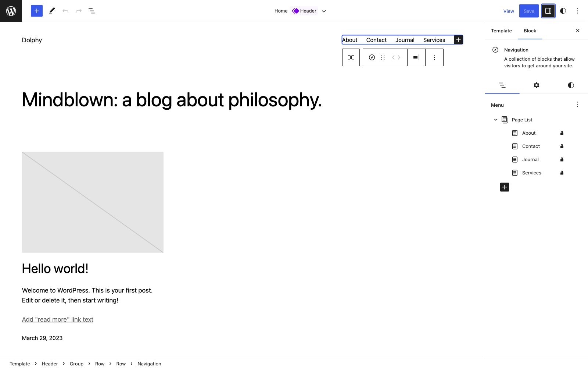Click the page icon on Journal row
The width and height of the screenshot is (588, 368).
515,159
